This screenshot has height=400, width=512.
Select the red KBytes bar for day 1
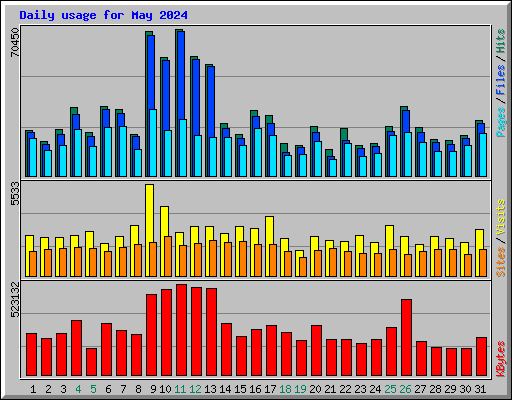tap(31, 354)
